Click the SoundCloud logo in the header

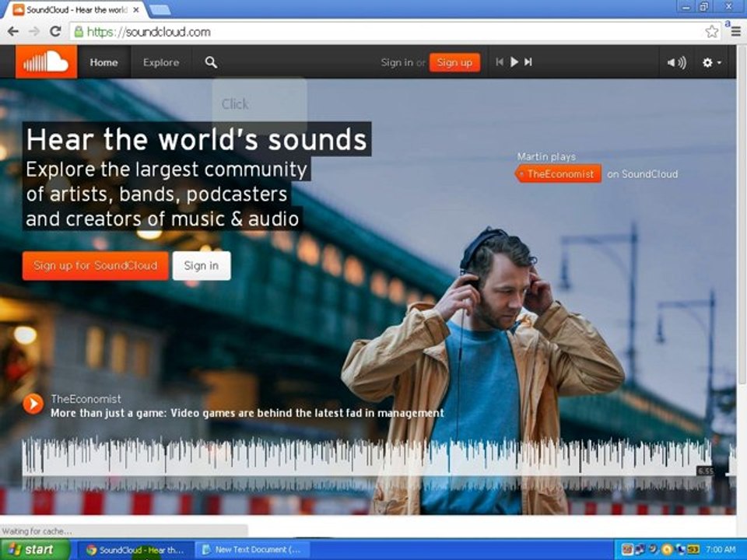point(46,62)
